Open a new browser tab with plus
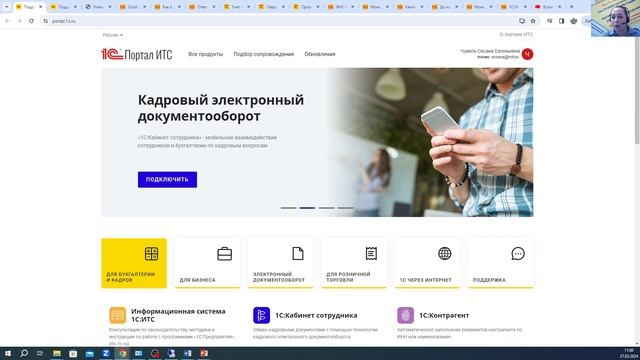 [x=571, y=7]
